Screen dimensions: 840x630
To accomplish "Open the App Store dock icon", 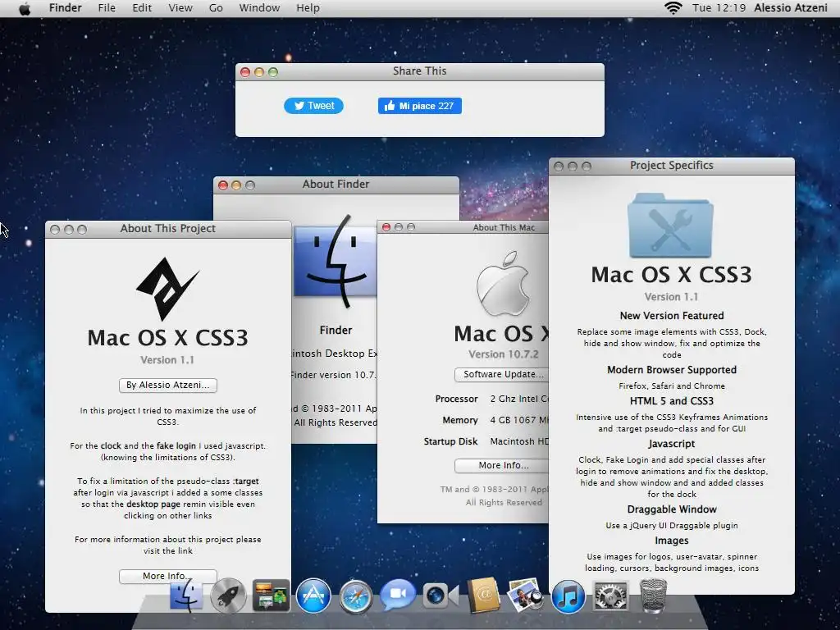I will point(313,596).
